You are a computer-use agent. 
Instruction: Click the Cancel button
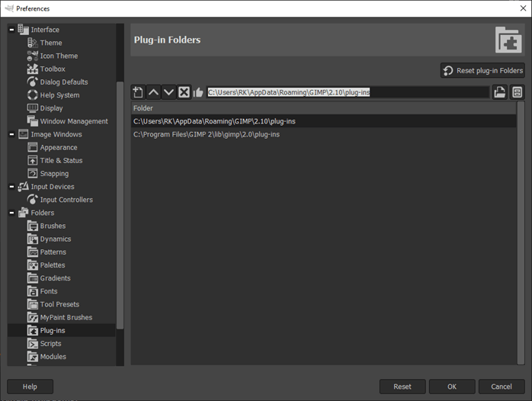coord(502,387)
